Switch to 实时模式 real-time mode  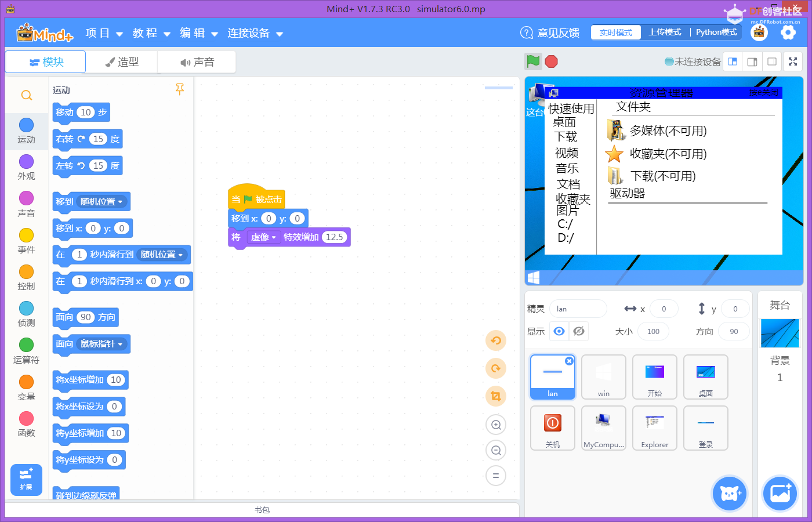pyautogui.click(x=616, y=32)
